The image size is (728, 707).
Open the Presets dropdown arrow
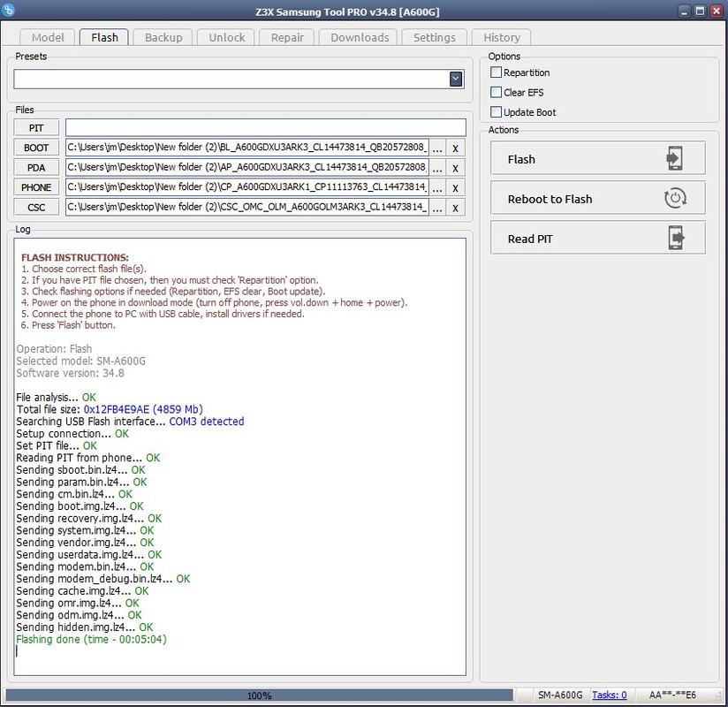pos(456,79)
